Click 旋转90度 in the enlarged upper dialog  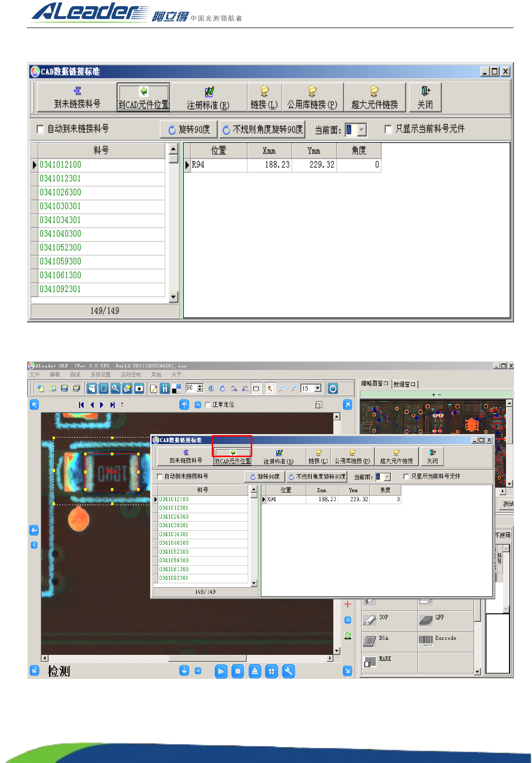[189, 130]
